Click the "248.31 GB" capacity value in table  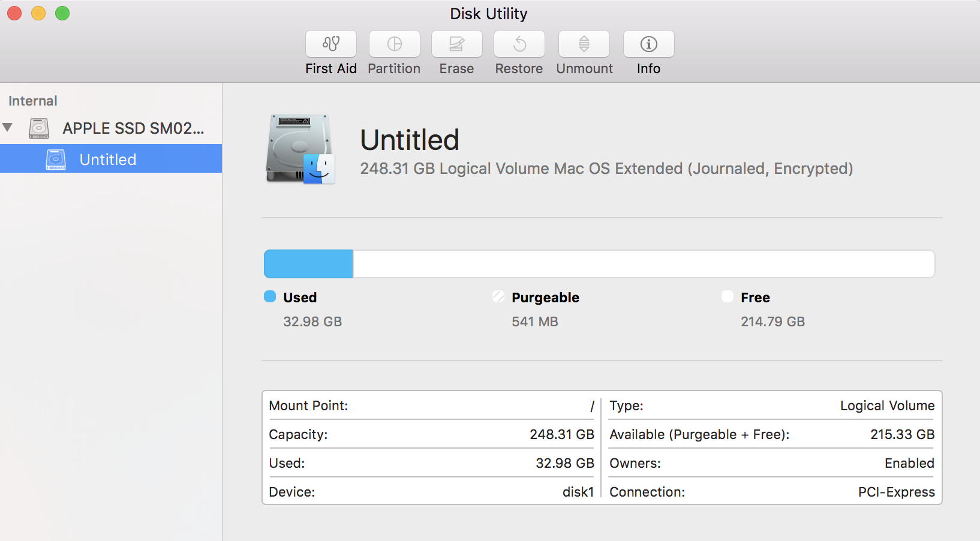coord(562,434)
